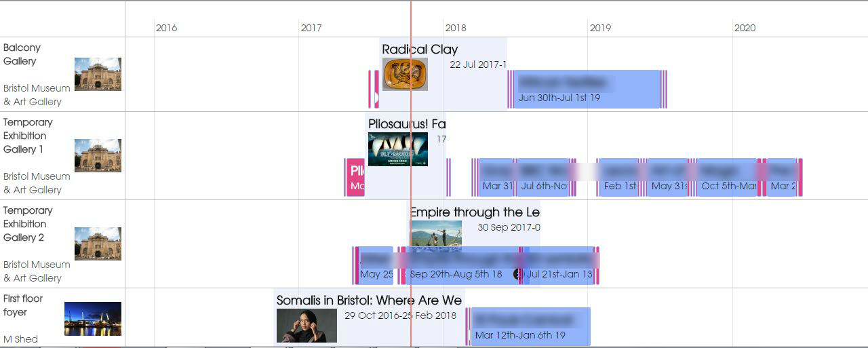
Task: Select the Empire through the Lens photo
Action: [x=436, y=234]
